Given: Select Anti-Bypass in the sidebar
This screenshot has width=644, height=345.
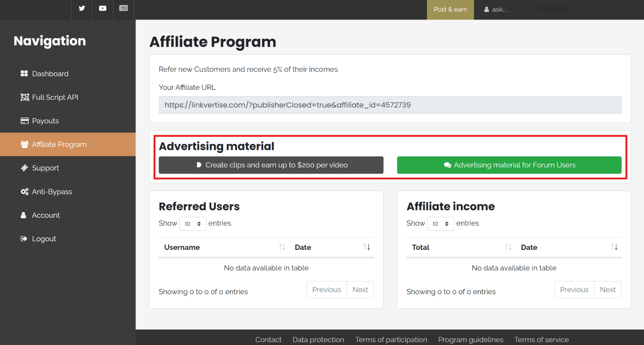Looking at the screenshot, I should click(x=52, y=192).
